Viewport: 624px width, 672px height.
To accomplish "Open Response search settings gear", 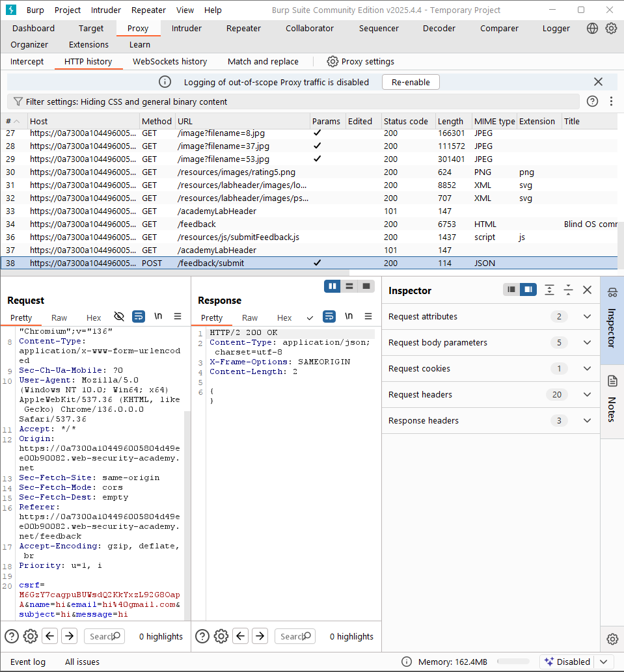I will pyautogui.click(x=221, y=636).
